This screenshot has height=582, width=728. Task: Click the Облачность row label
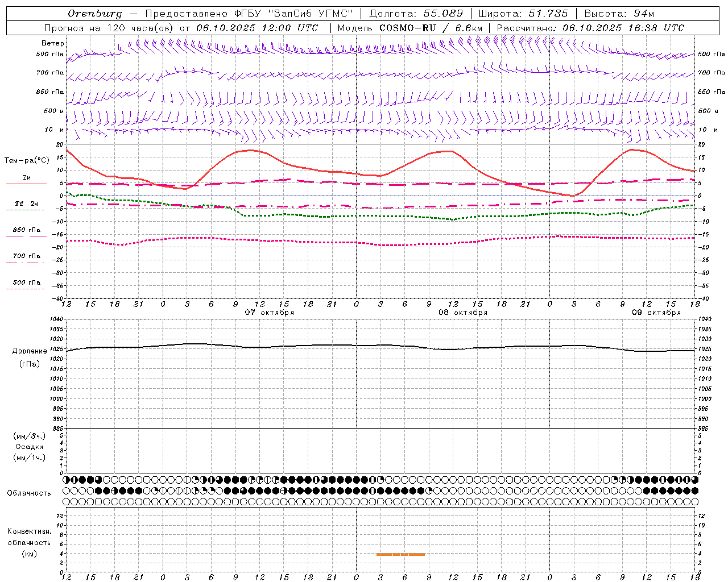29,493
